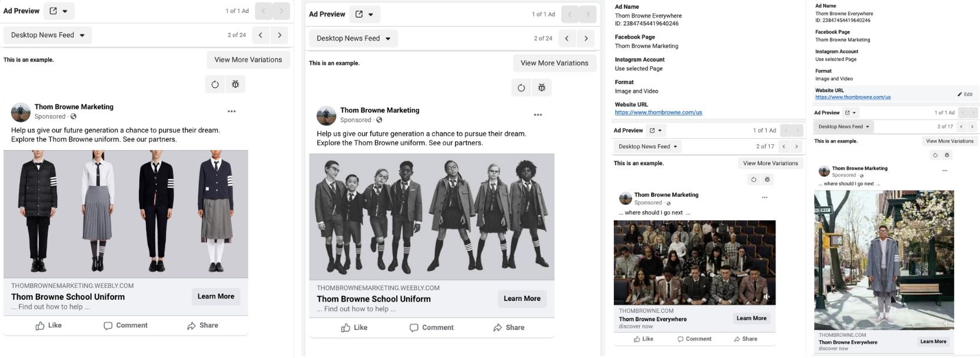Viewport: 980px width, 358px height.
Task: Click the refresh icon above the mannequin uniform ad
Action: click(x=215, y=84)
